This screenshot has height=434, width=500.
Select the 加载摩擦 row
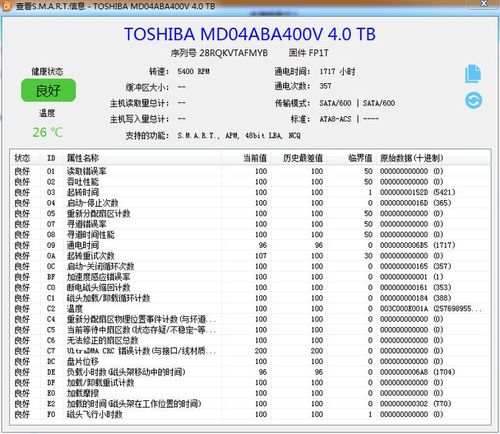click(x=250, y=393)
